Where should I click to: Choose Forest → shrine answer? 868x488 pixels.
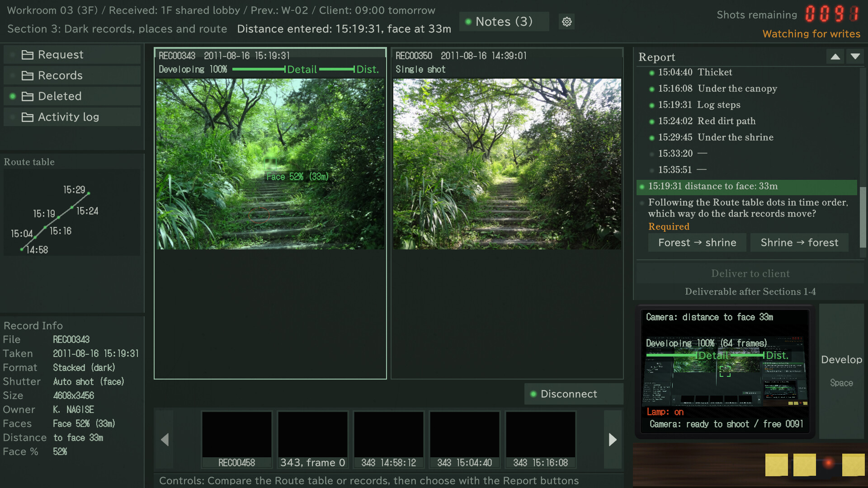pyautogui.click(x=697, y=243)
